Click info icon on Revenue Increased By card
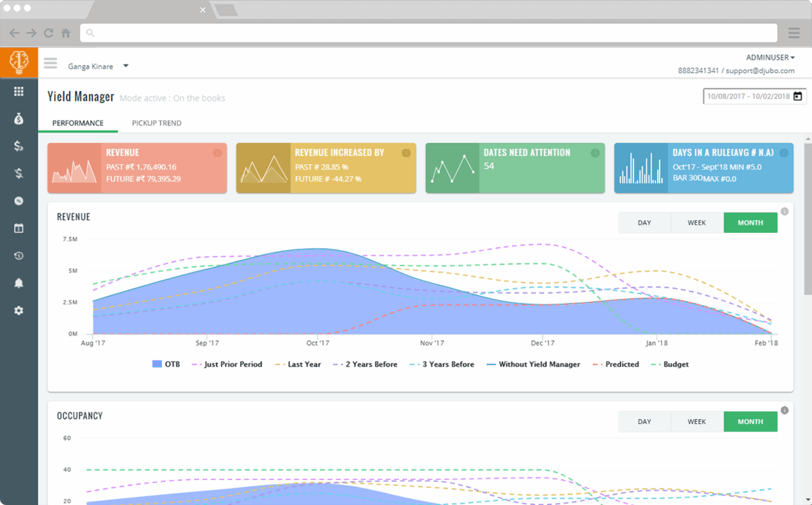The height and width of the screenshot is (505, 812). click(406, 153)
